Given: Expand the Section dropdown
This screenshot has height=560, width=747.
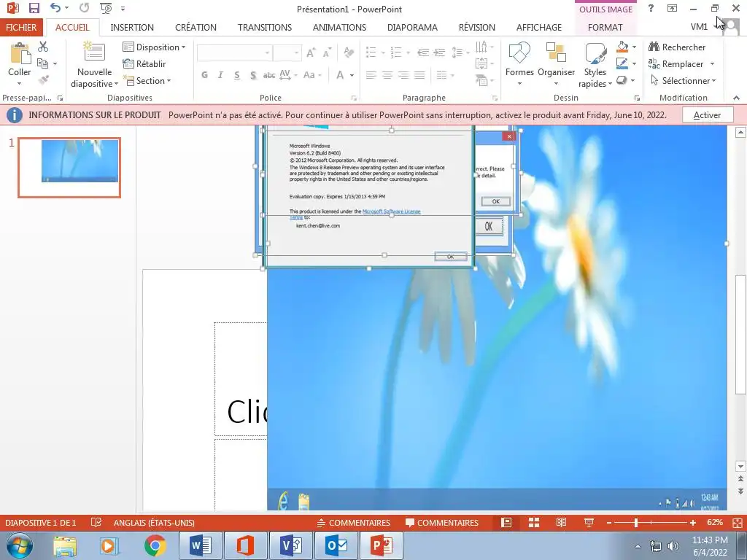Looking at the screenshot, I should [147, 80].
